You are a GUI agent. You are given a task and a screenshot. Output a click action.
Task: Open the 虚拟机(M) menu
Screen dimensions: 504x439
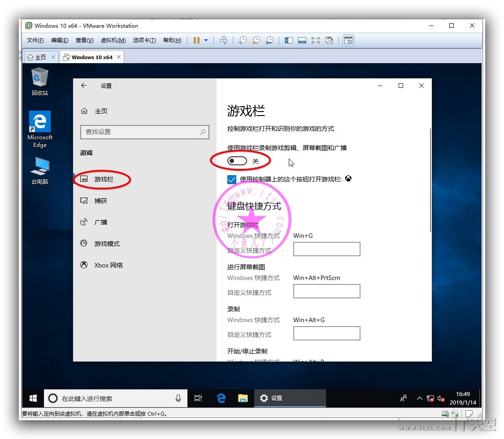[x=113, y=40]
